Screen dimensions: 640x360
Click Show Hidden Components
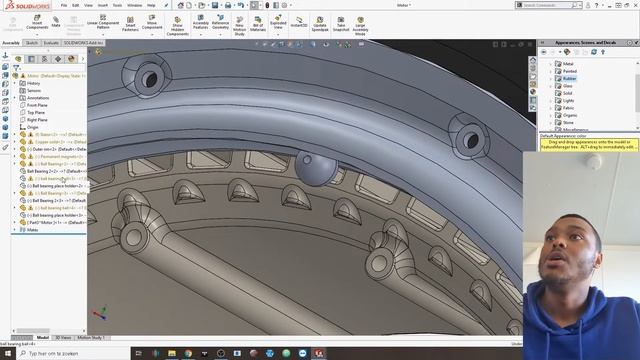[x=178, y=27]
